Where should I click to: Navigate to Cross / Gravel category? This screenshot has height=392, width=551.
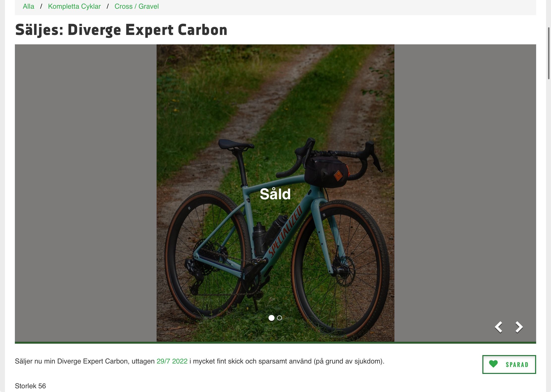click(137, 6)
